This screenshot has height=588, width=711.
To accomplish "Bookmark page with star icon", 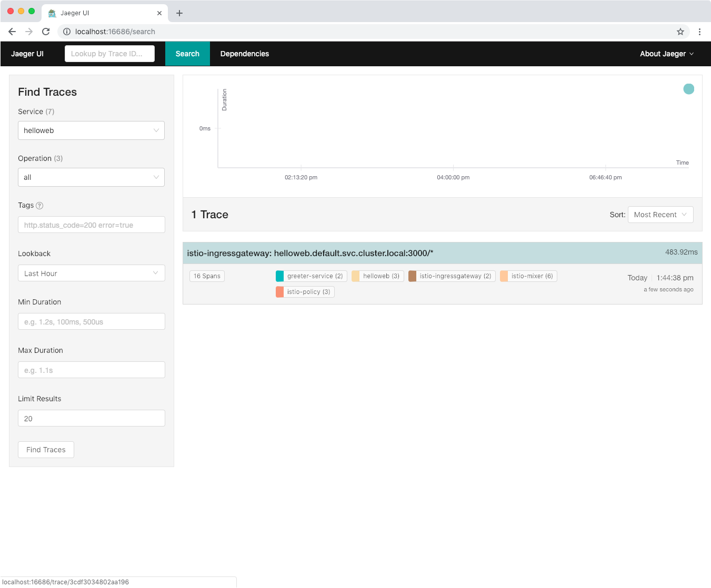I will tap(680, 32).
